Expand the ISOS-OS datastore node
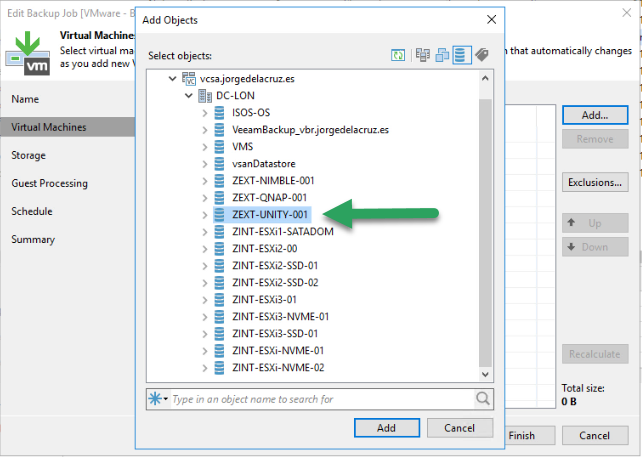The width and height of the screenshot is (642, 457). point(205,113)
